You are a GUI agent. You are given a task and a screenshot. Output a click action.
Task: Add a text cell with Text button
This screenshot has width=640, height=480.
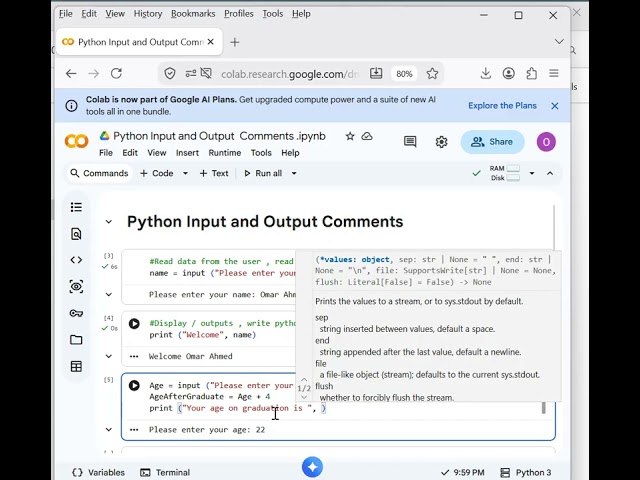214,173
